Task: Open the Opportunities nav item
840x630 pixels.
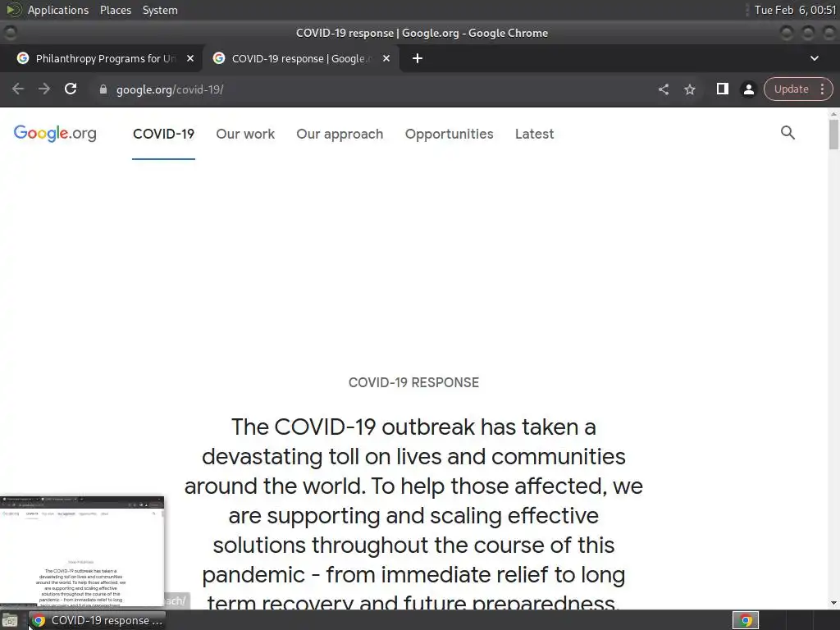Action: pos(449,134)
